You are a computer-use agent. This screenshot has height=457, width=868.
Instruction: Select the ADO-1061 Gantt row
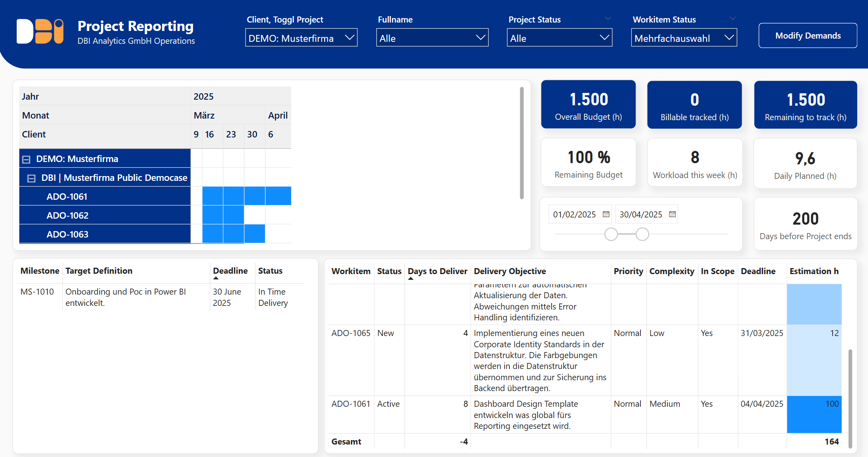click(105, 197)
